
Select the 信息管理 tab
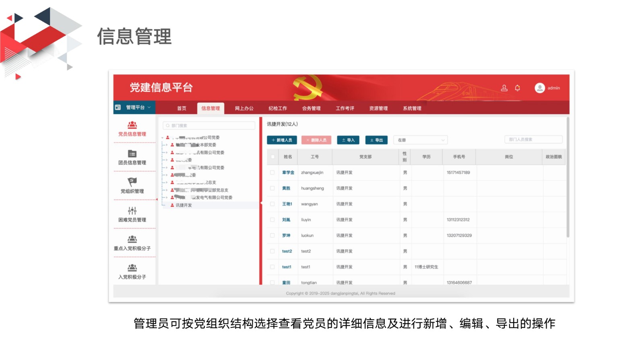(x=211, y=108)
